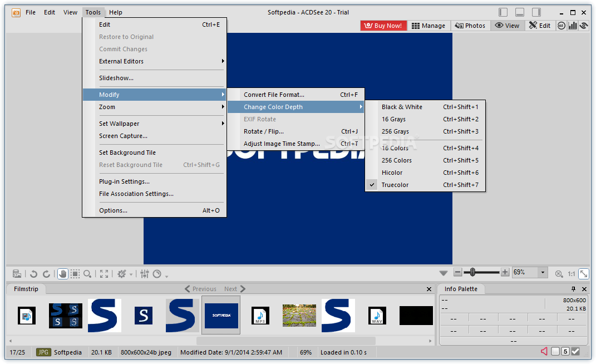Choose Convert File Format...
This screenshot has width=596, height=364.
coord(295,95)
